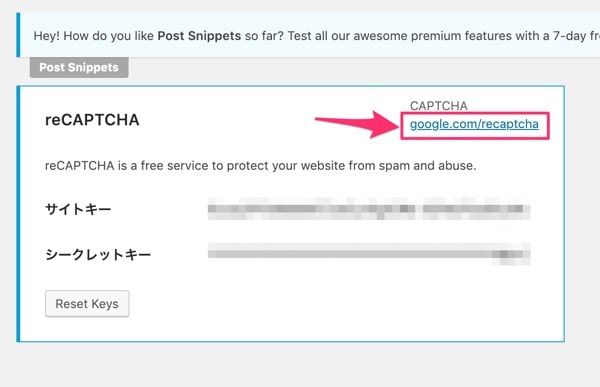Click the bold reCAPTCHA heading
The width and height of the screenshot is (600, 387).
click(x=92, y=120)
